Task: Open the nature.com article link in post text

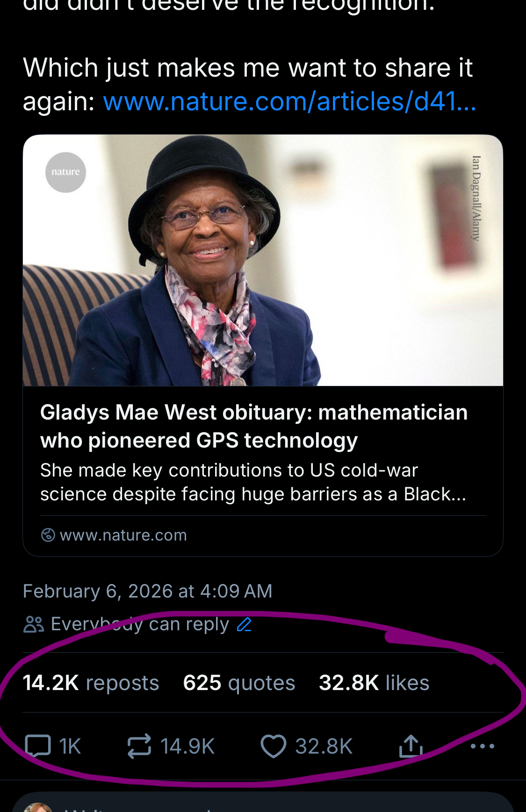Action: (289, 101)
